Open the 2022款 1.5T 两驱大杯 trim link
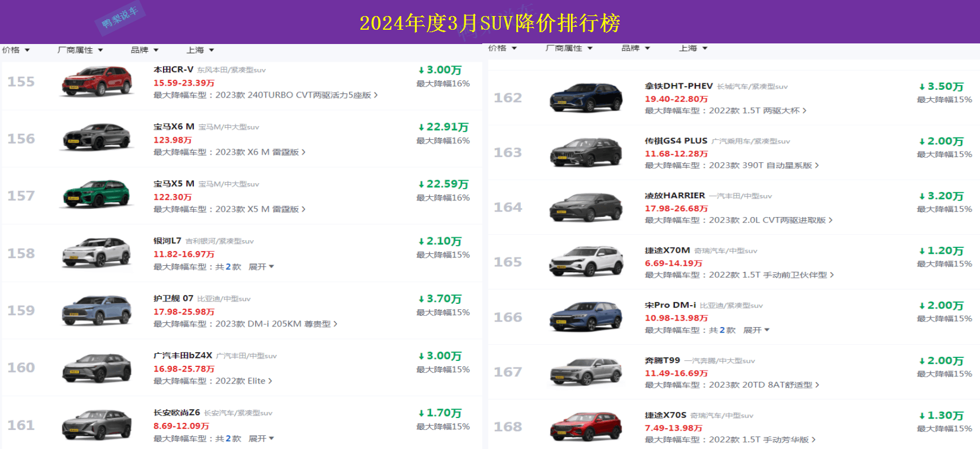The image size is (980, 449). click(758, 111)
